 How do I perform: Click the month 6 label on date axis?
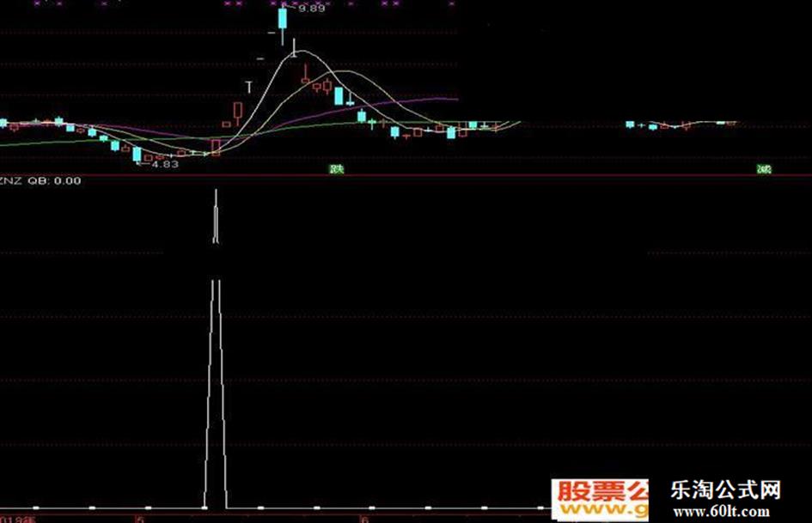364,519
